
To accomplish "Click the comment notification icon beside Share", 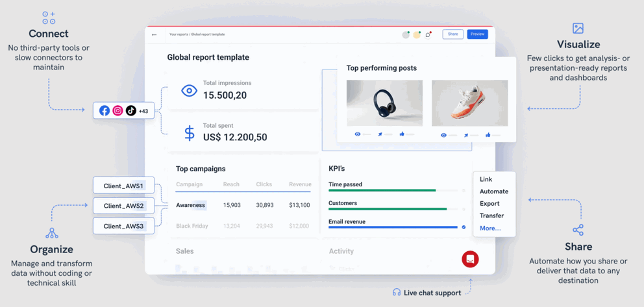I will point(428,34).
